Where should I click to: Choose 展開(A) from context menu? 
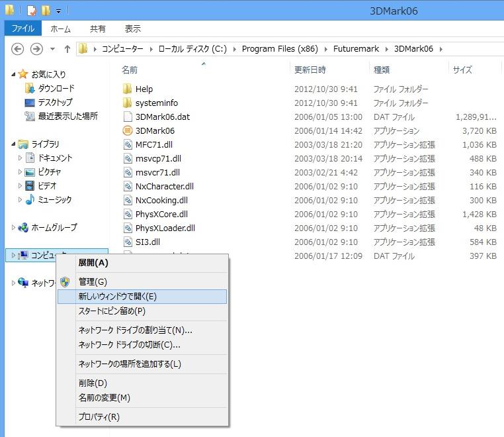(x=142, y=263)
